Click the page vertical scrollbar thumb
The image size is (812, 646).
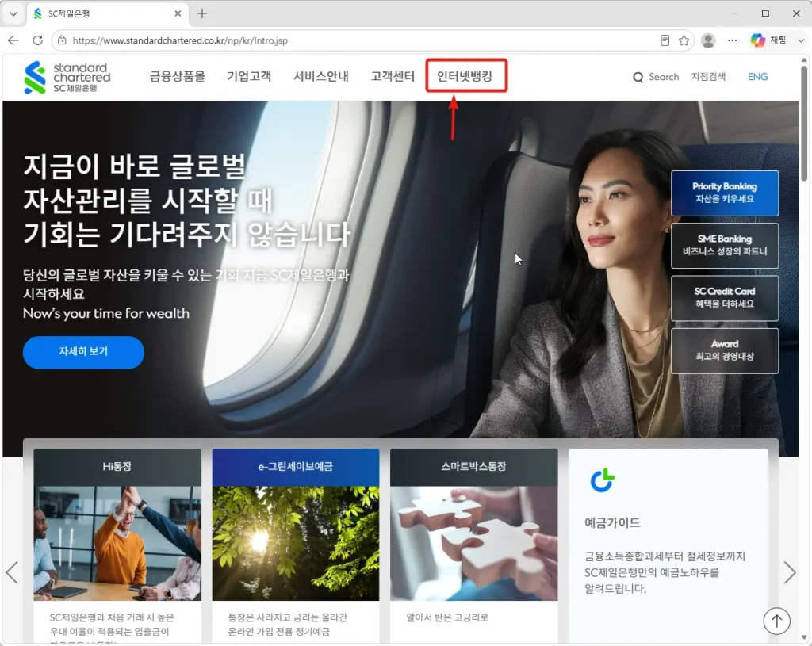click(804, 123)
